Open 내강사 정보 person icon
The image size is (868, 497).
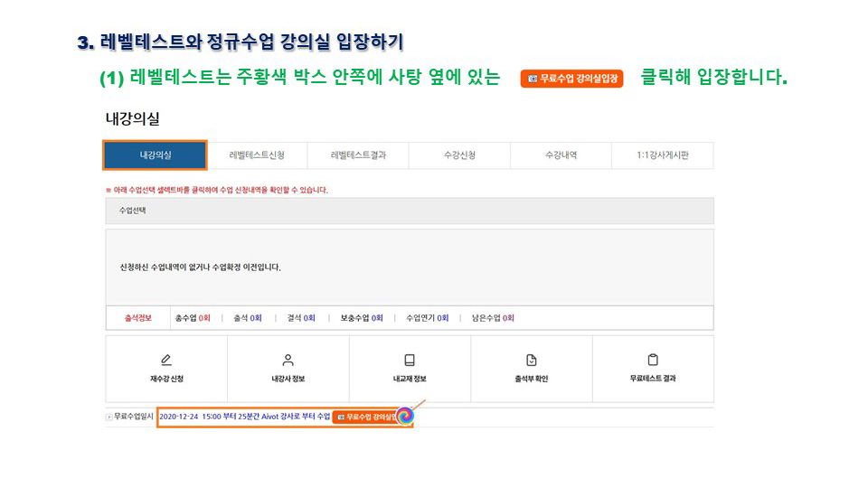click(288, 360)
